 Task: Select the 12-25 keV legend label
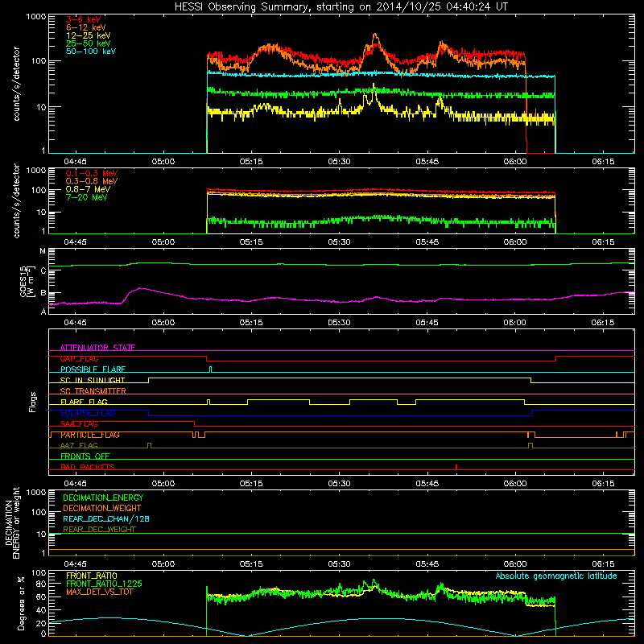click(x=89, y=35)
